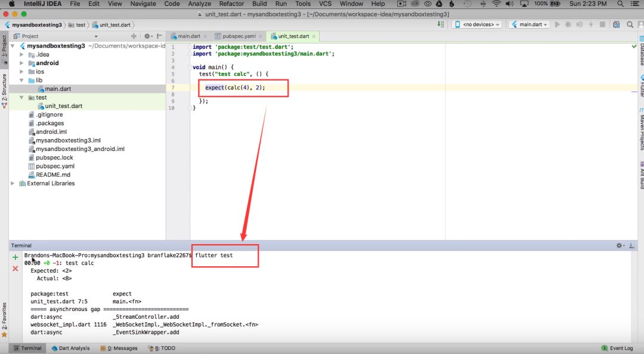Screen dimensions: 644x354
Task: Close the main.dart editor tab
Action: (x=205, y=36)
